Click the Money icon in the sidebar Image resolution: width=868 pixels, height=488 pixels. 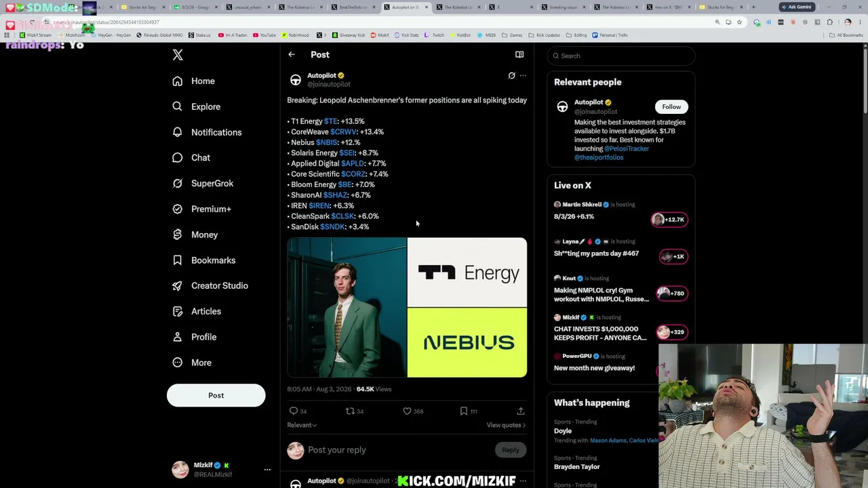[178, 235]
